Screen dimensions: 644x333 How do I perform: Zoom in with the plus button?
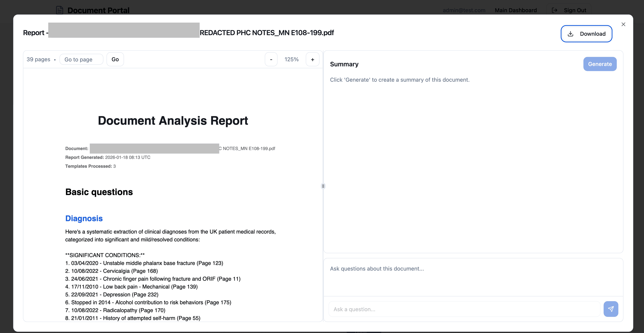pyautogui.click(x=313, y=59)
